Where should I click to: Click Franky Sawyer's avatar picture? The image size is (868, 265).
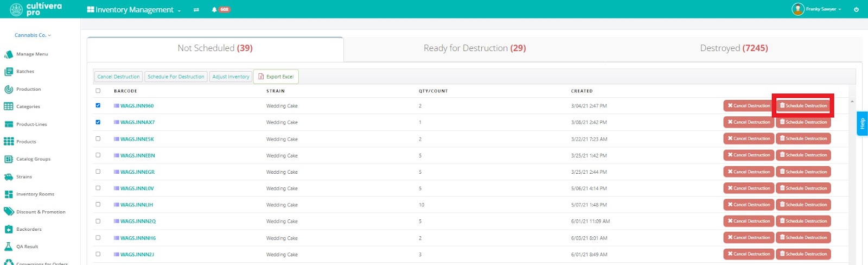(x=797, y=9)
